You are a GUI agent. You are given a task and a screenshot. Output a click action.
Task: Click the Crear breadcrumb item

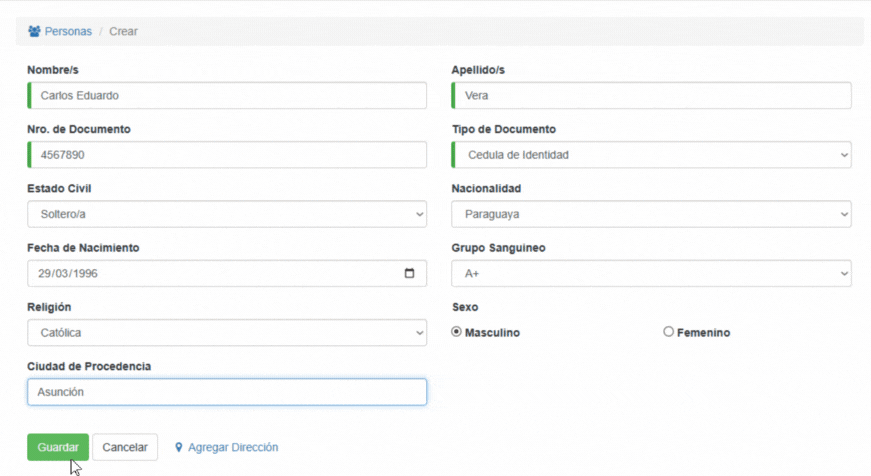tap(124, 31)
